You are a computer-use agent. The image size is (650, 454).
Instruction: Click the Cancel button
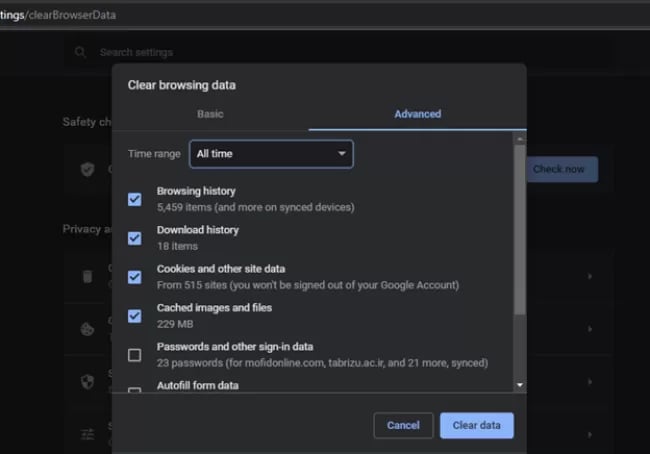(403, 425)
